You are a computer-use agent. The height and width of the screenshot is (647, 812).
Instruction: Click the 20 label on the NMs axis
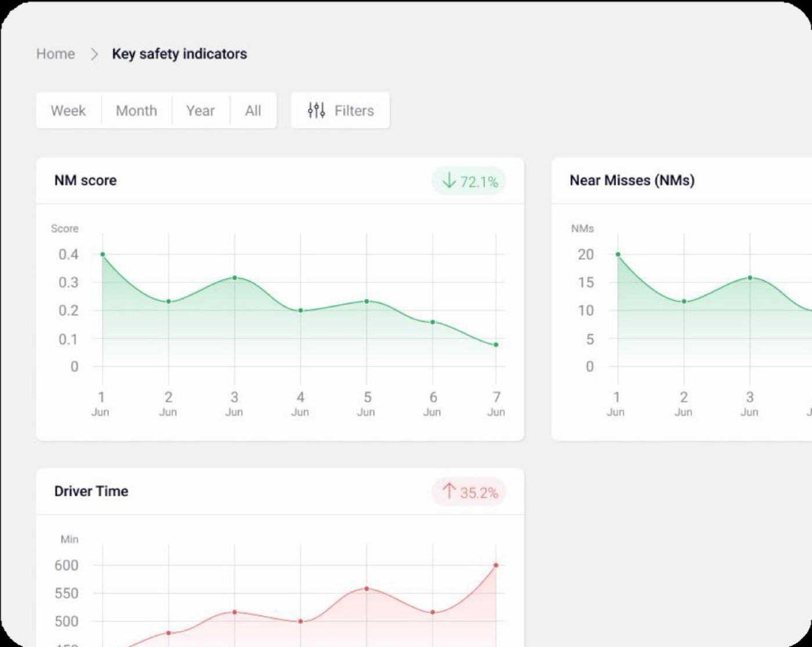click(x=586, y=255)
